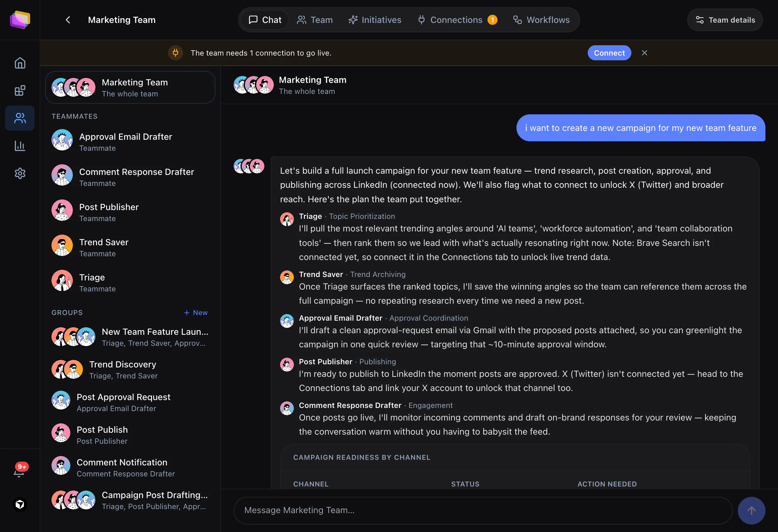This screenshot has height=532, width=778.
Task: Click the app logo in top-left corner
Action: point(20,20)
